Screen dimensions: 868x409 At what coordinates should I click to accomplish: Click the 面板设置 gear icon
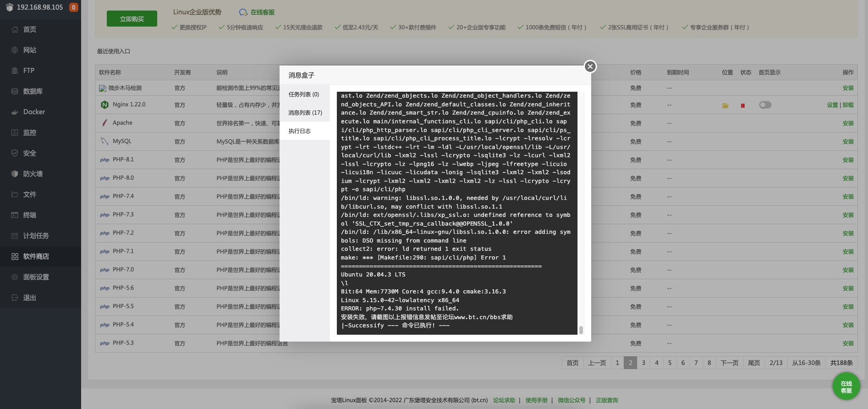tap(15, 277)
